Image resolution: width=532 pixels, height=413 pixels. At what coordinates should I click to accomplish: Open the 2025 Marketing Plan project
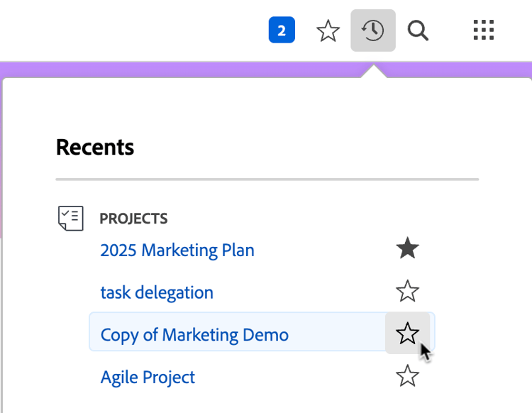coord(177,250)
